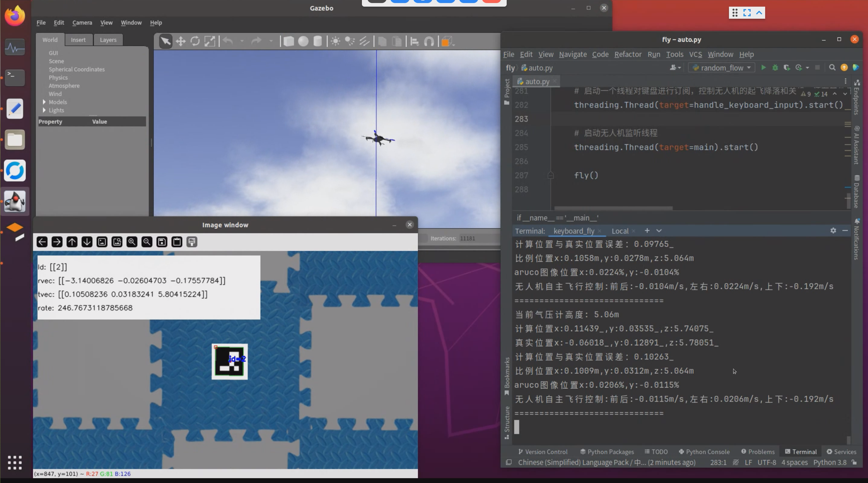Run random_flow with green play icon

tap(764, 67)
